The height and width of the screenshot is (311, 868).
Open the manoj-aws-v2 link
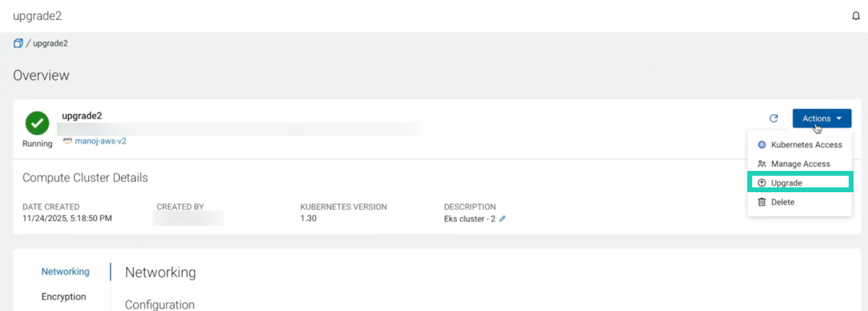click(99, 141)
